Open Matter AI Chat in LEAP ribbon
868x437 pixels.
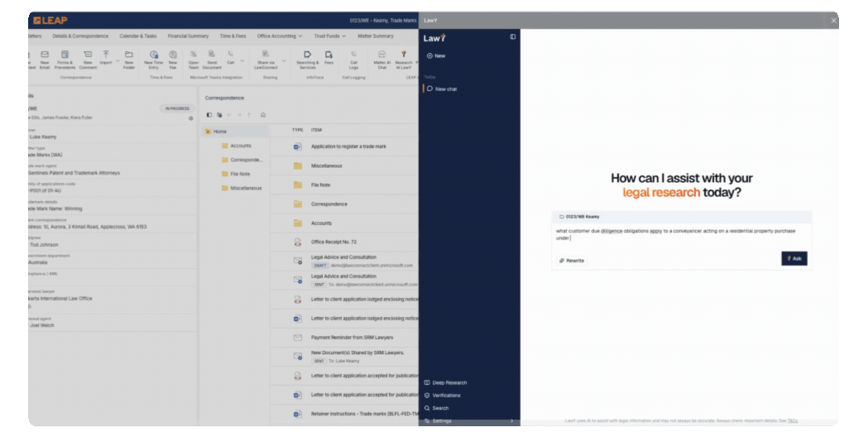pos(382,60)
